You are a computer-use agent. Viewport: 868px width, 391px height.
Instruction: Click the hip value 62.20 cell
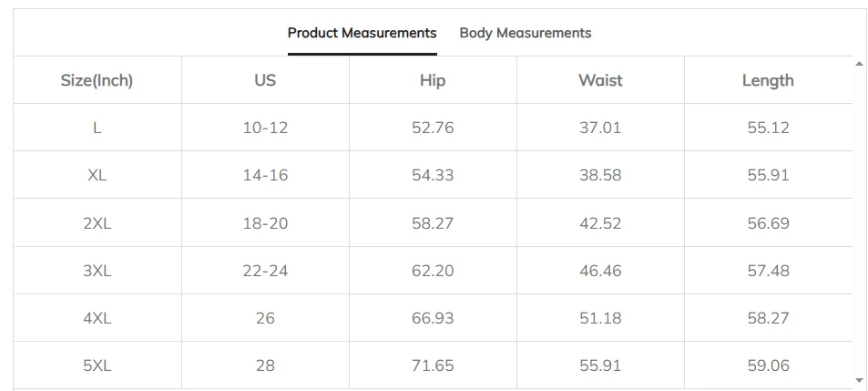tap(433, 271)
